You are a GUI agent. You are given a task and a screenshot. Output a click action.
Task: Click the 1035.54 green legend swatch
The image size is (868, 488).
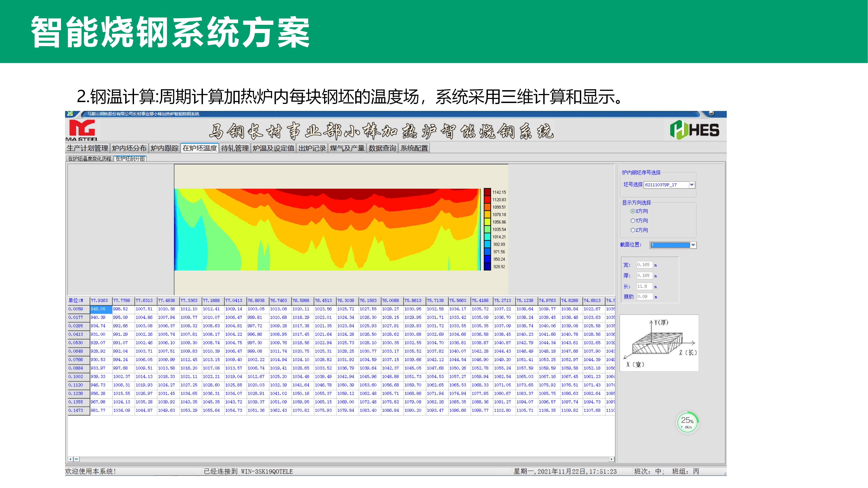click(x=487, y=229)
